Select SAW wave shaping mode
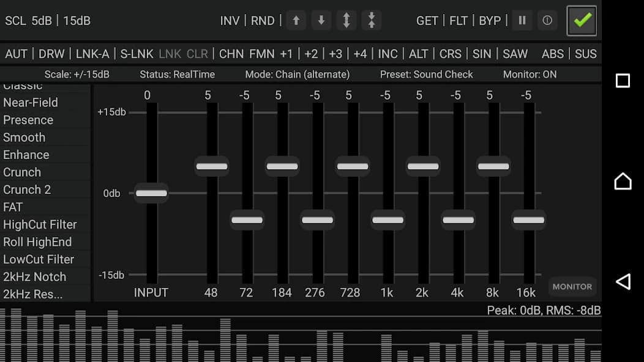The image size is (644, 362). (x=515, y=54)
